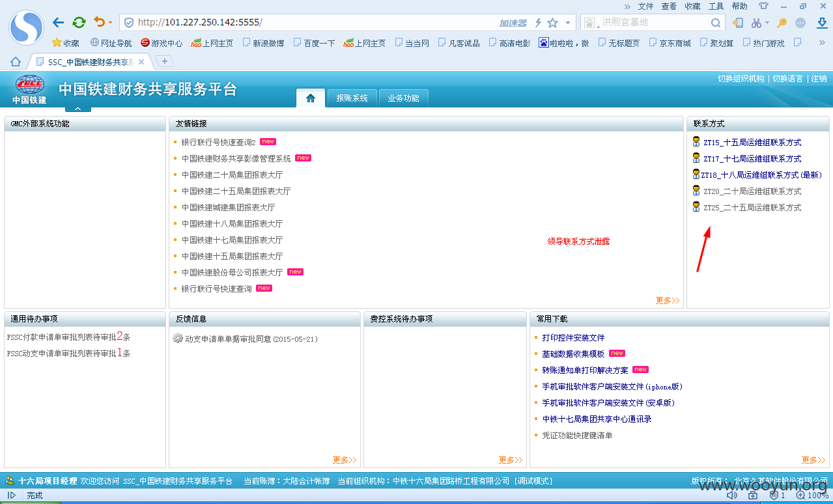Click the 收藏 star bookmark button
833x504 pixels.
pos(66,43)
